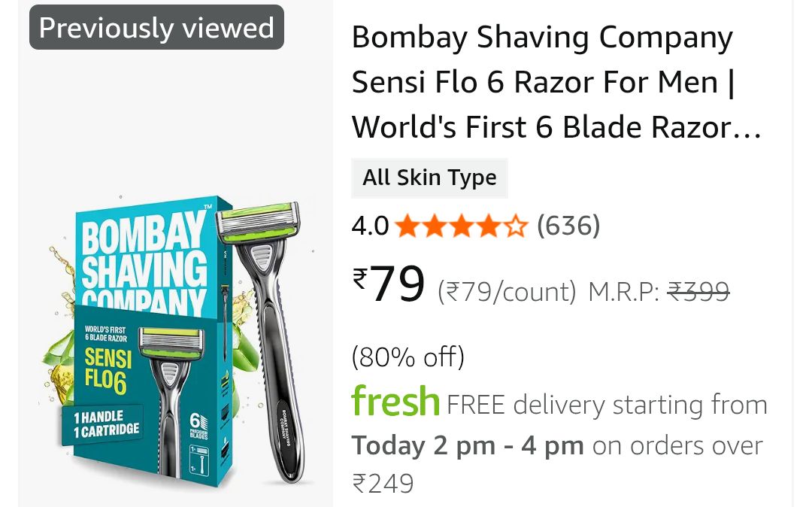
Task: Open the 636 reviews count link
Action: (568, 226)
